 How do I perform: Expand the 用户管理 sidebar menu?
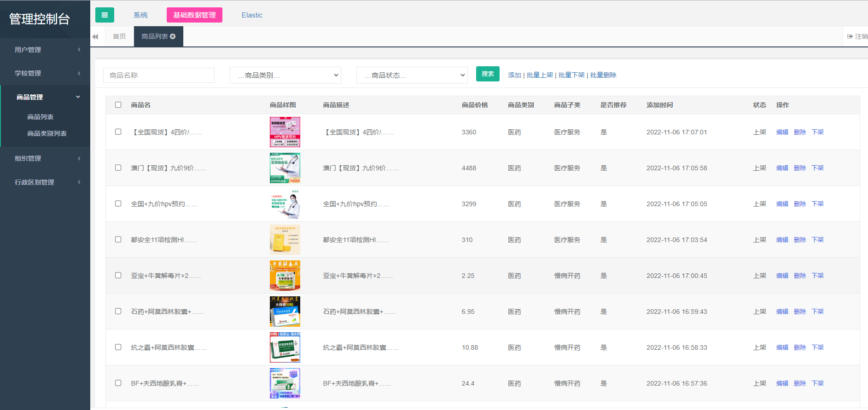45,50
